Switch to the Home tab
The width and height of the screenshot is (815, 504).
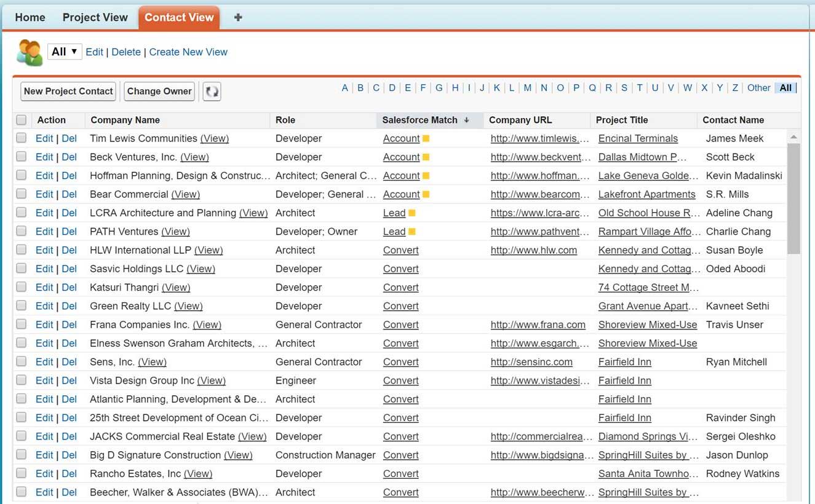30,17
